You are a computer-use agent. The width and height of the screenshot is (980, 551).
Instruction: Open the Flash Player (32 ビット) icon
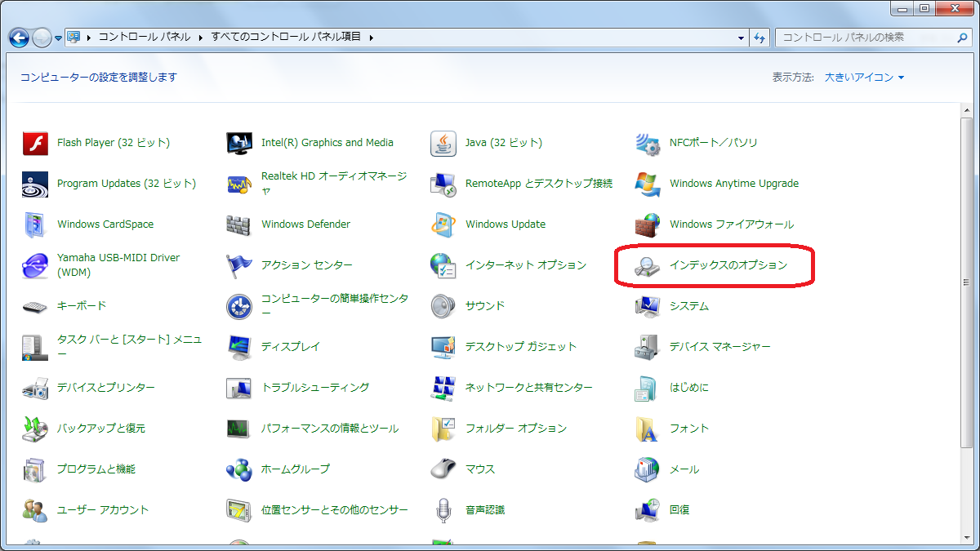[x=36, y=143]
